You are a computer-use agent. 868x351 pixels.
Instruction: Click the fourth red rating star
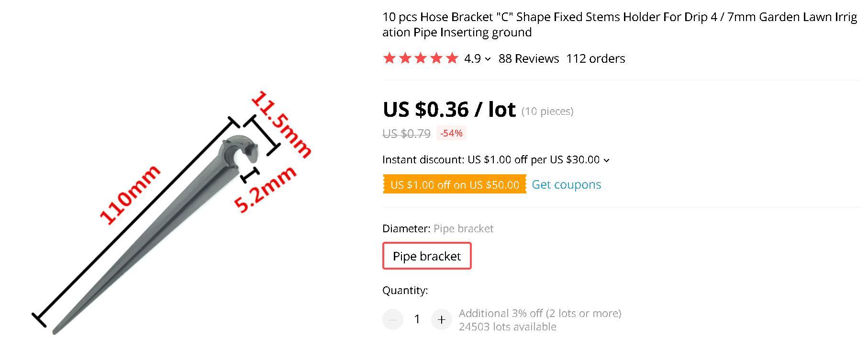coord(436,58)
